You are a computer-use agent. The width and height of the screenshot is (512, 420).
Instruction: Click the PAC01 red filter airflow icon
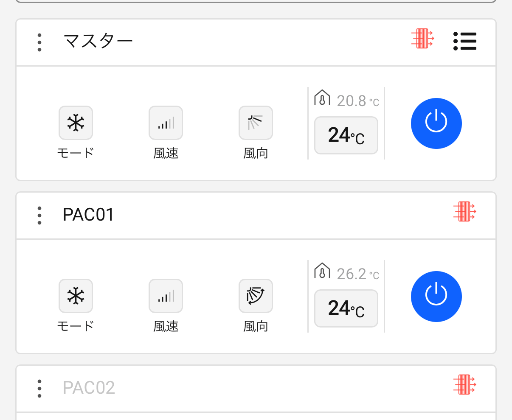click(464, 211)
